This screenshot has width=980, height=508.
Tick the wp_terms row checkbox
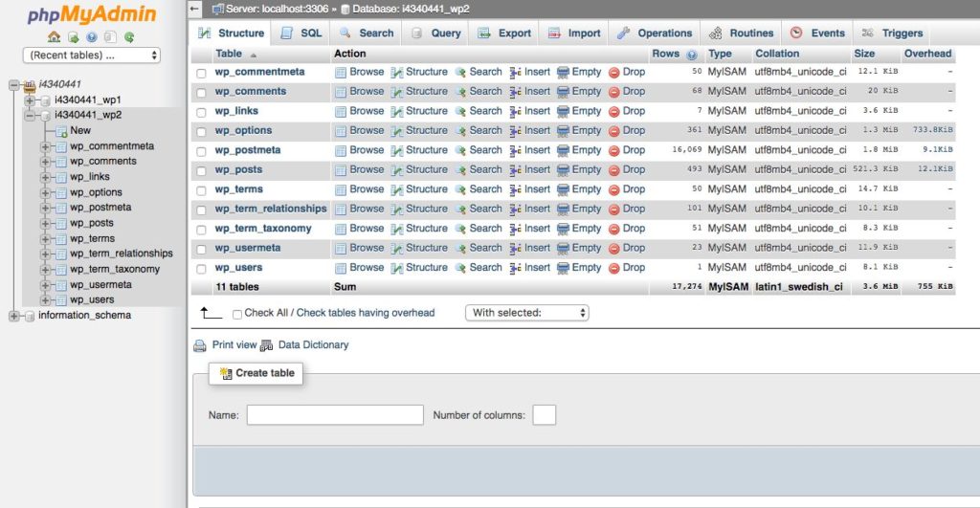[x=201, y=190]
